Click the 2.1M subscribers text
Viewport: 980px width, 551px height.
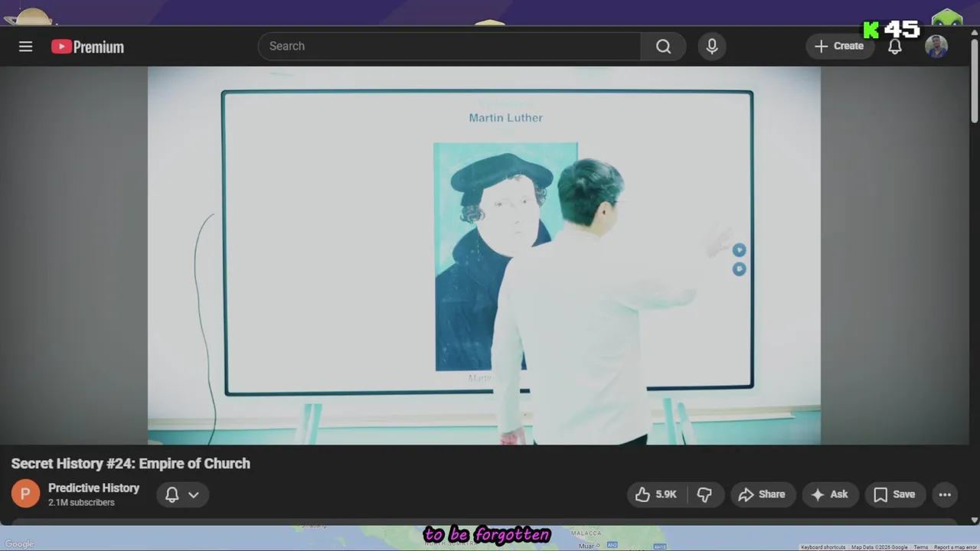(81, 503)
